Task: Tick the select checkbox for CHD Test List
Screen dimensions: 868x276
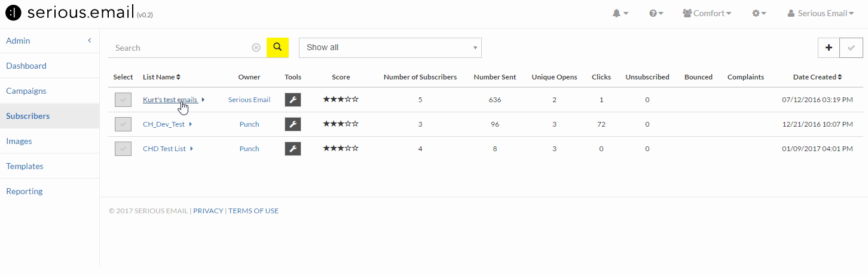Action: point(123,149)
